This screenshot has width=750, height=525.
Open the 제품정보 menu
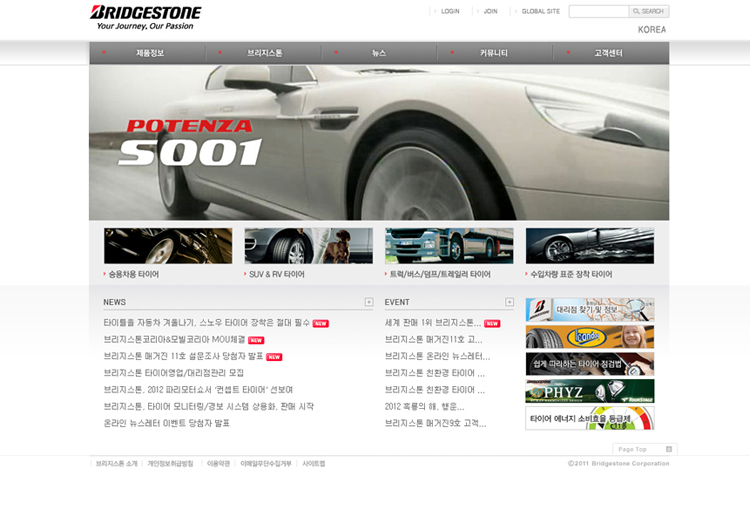pyautogui.click(x=150, y=53)
